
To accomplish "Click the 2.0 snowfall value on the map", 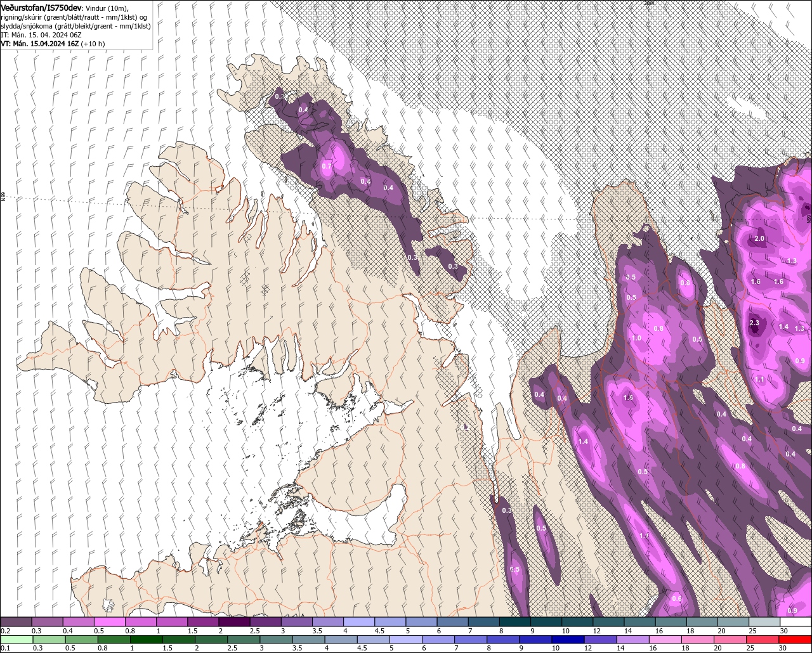I will coord(759,238).
